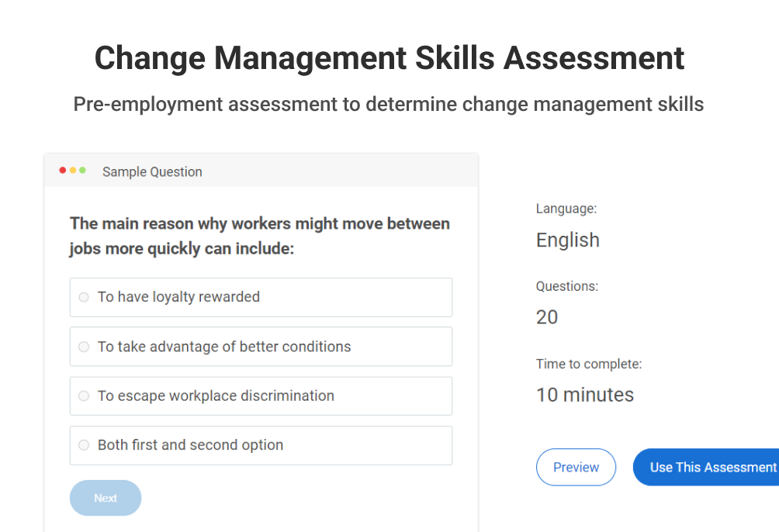Click the green dot in the Sample Question header
Screen dimensions: 779x532
83,171
